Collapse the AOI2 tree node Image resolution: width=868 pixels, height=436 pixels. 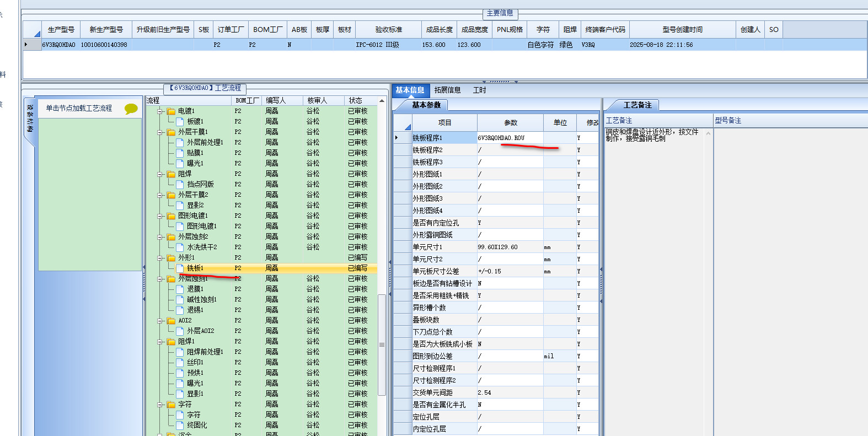pyautogui.click(x=160, y=321)
